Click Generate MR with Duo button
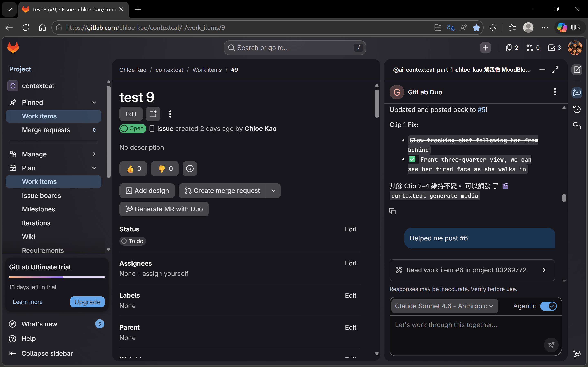Viewport: 588px width, 367px height. [x=164, y=209]
